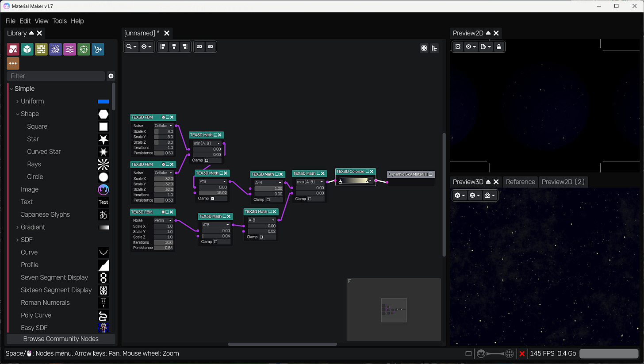Undock the Preview2D panel with eject icon
Viewport: 644px width, 364px height.
[x=488, y=33]
